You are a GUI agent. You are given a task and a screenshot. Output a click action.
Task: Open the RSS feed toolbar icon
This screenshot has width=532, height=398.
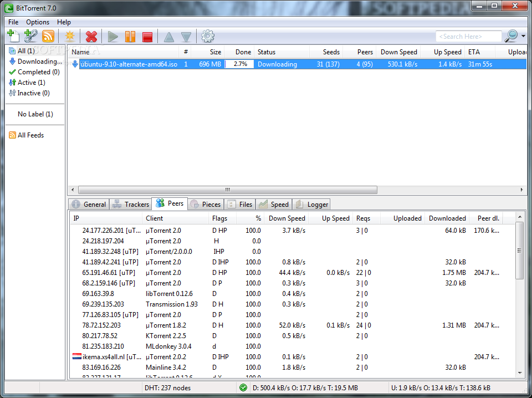48,36
